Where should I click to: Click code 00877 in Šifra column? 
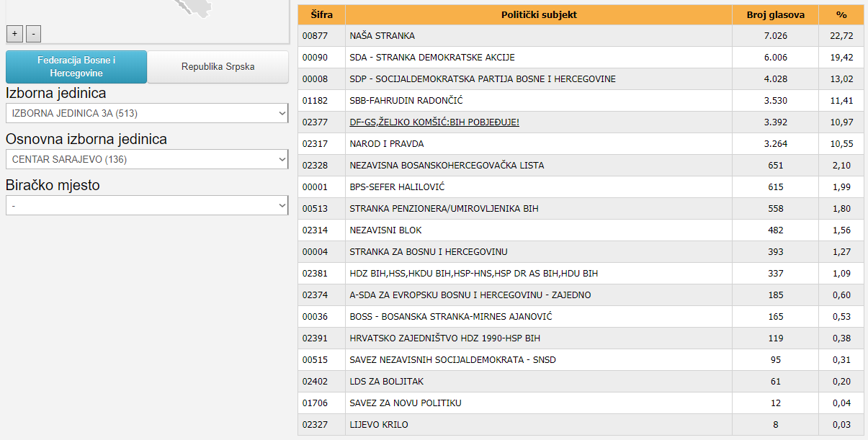pos(314,36)
